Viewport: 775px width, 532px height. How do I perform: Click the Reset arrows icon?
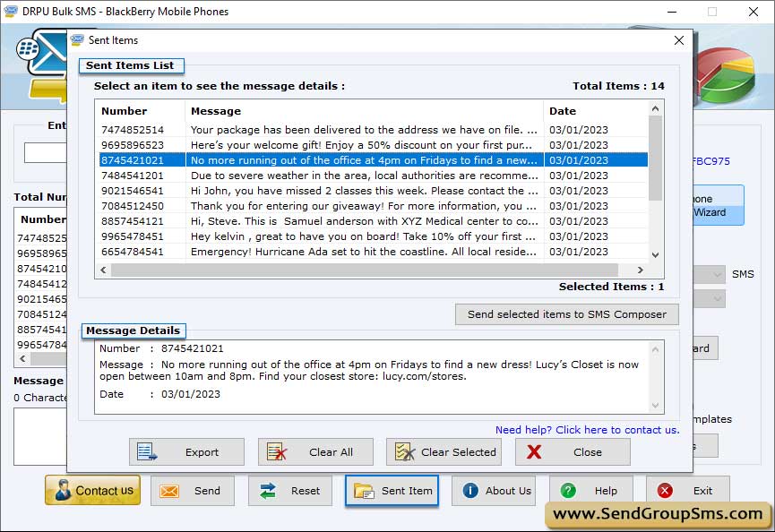(267, 491)
